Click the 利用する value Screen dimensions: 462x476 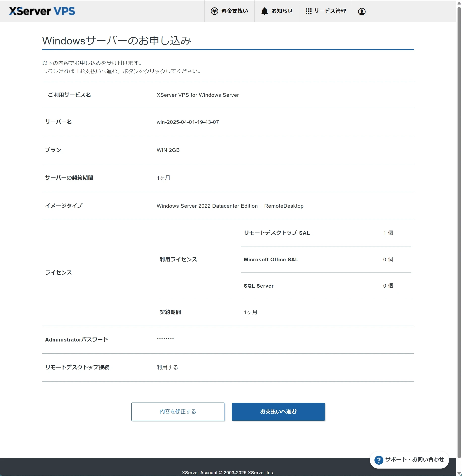click(167, 367)
